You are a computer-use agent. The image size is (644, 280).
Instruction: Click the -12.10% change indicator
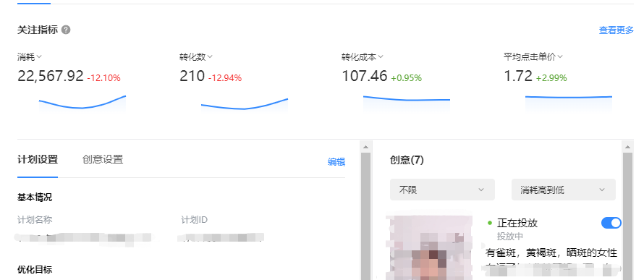(x=103, y=77)
